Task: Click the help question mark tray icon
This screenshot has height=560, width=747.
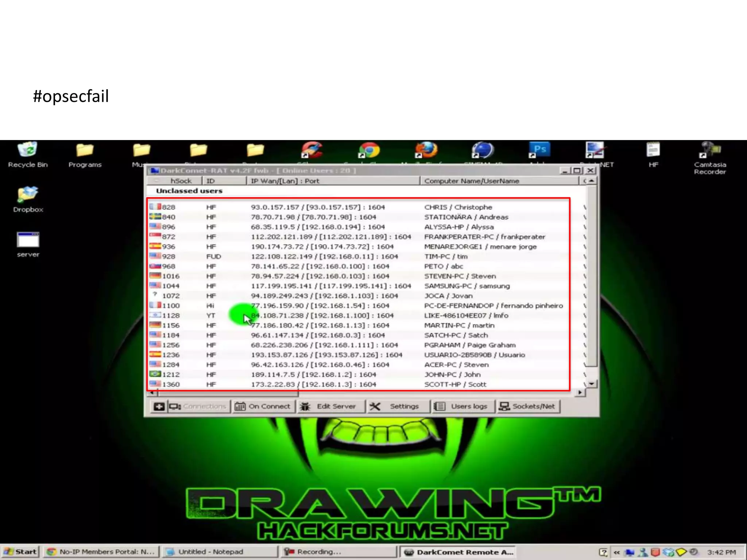Action: [x=603, y=552]
